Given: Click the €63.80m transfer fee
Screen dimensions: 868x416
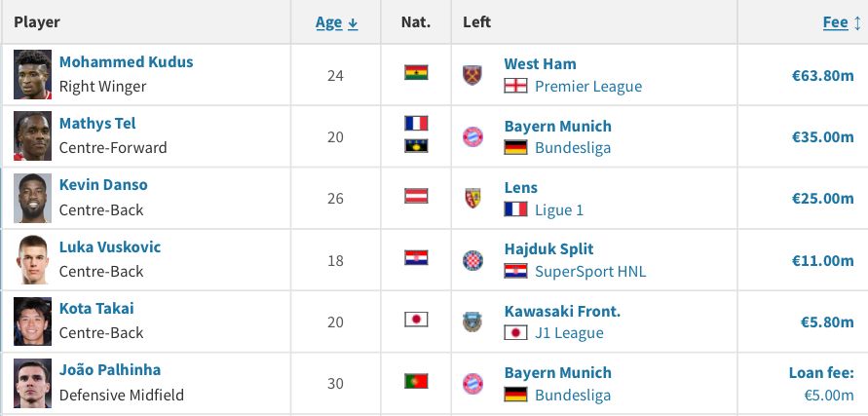Looking at the screenshot, I should [x=822, y=75].
